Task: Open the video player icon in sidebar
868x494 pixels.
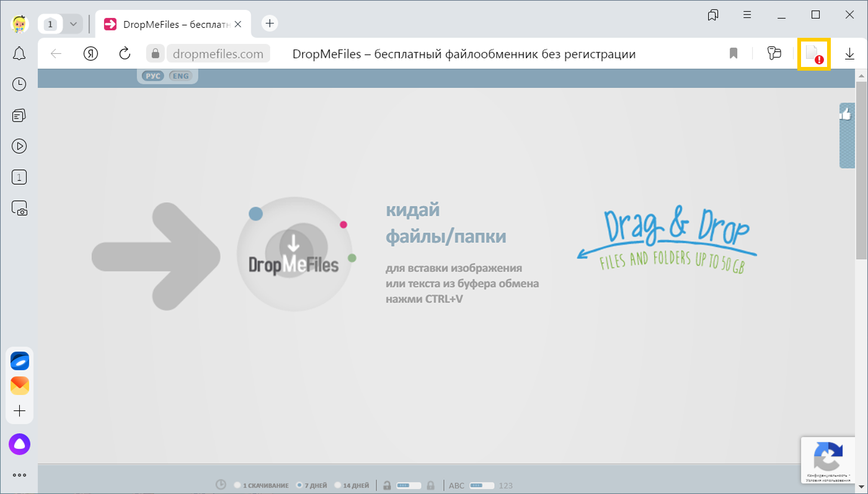Action: point(19,146)
